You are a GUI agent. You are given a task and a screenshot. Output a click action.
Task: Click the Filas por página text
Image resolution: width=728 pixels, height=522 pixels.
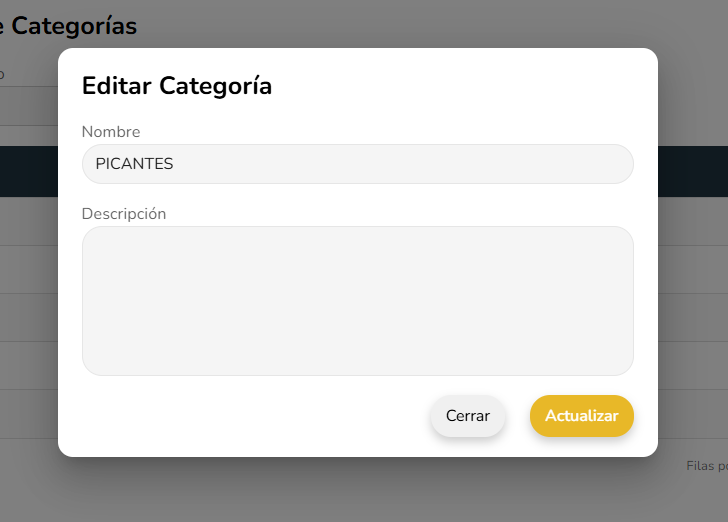pos(706,465)
